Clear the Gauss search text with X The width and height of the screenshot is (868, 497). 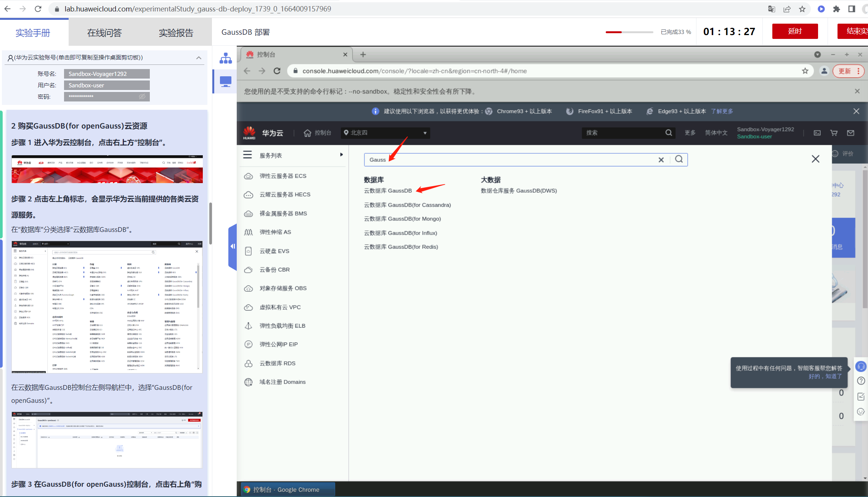coord(661,160)
